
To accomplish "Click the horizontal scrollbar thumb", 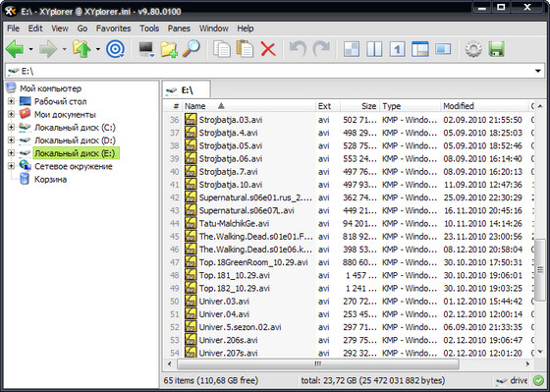I will click(318, 364).
